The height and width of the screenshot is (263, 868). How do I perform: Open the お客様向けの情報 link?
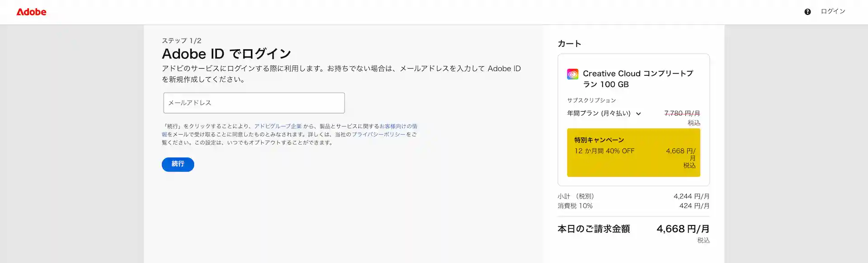point(398,126)
